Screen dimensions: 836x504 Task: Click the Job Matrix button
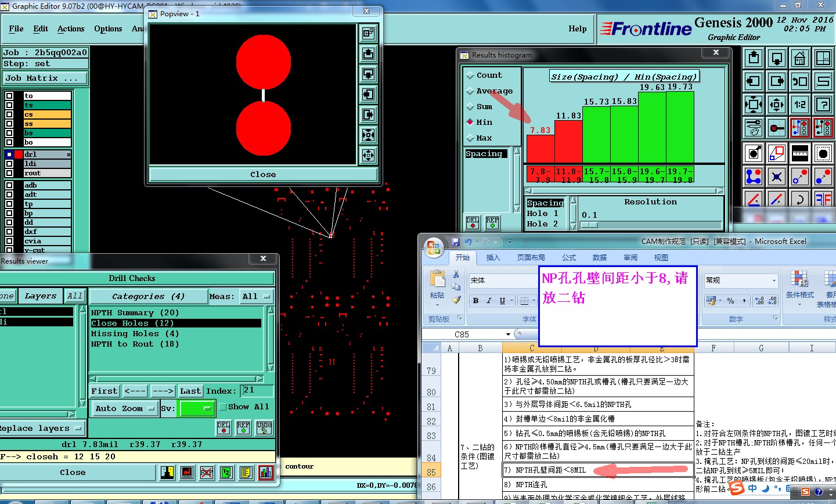(x=45, y=78)
